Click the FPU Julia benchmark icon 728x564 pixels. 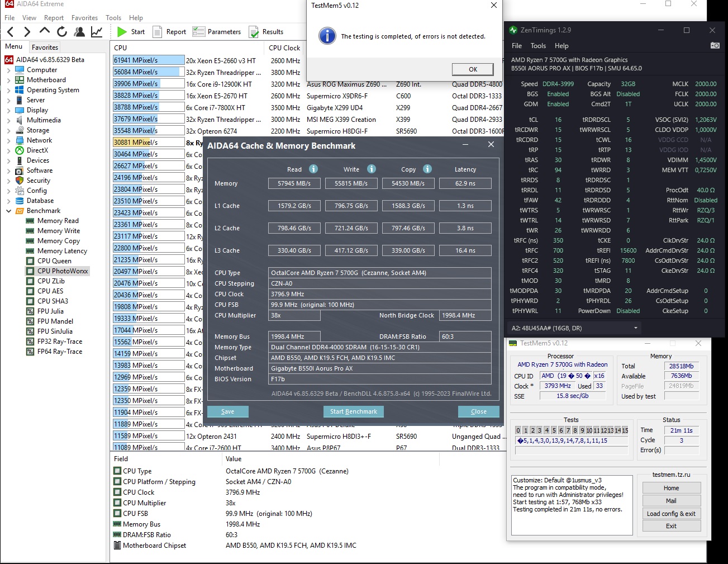30,311
